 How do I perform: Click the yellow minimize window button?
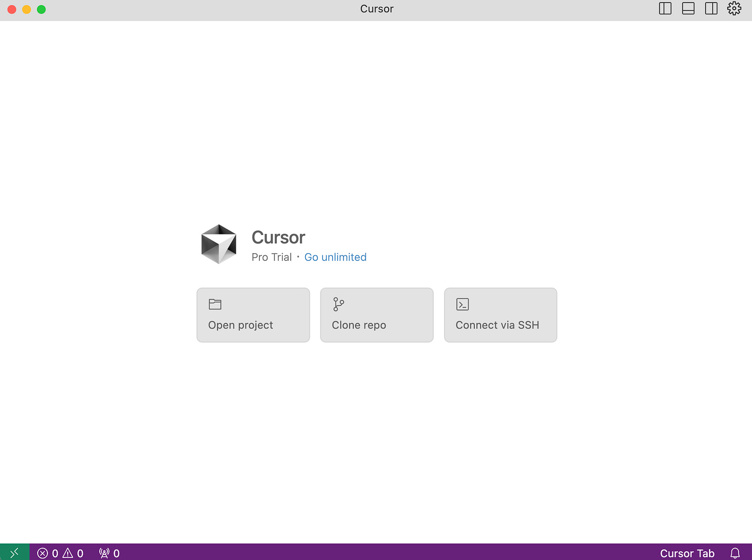[x=26, y=9]
